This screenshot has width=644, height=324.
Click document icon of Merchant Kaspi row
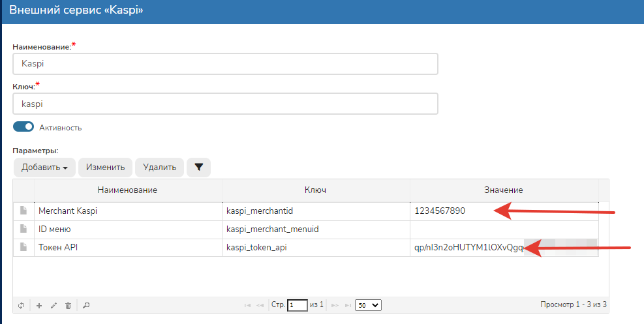click(x=23, y=211)
